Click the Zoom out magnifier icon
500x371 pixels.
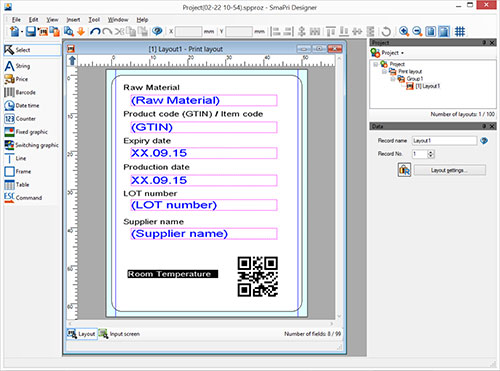click(x=417, y=31)
